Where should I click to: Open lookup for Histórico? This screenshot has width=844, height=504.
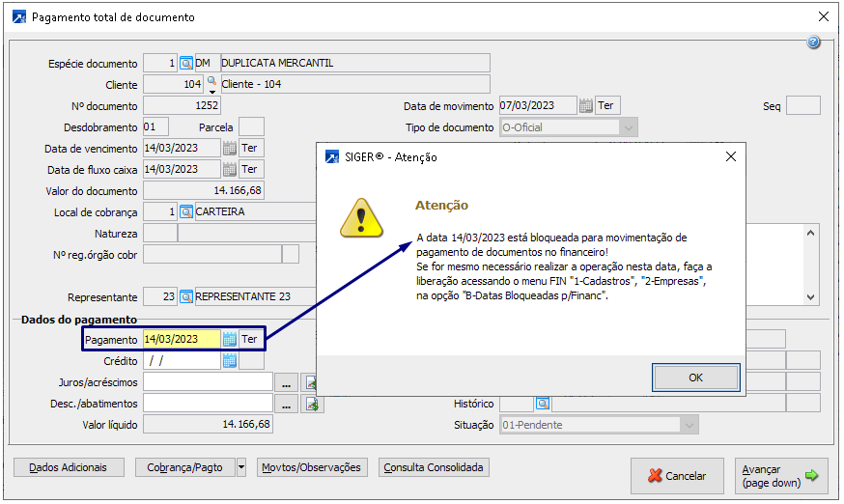click(x=543, y=404)
